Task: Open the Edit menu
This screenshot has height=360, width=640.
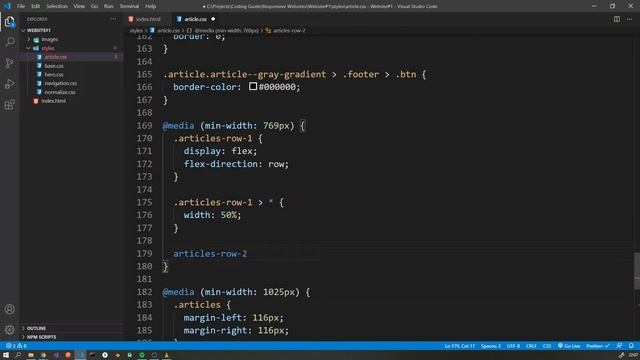Action: [36, 6]
